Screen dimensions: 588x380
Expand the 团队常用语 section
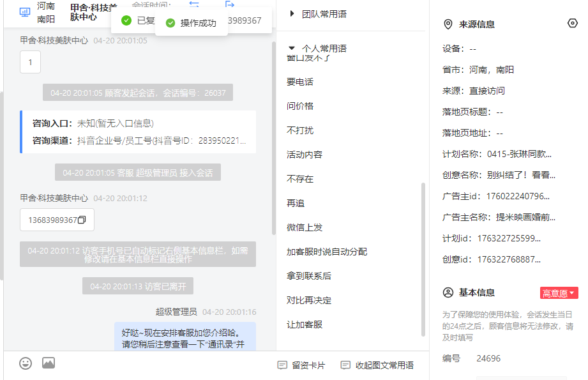point(292,14)
